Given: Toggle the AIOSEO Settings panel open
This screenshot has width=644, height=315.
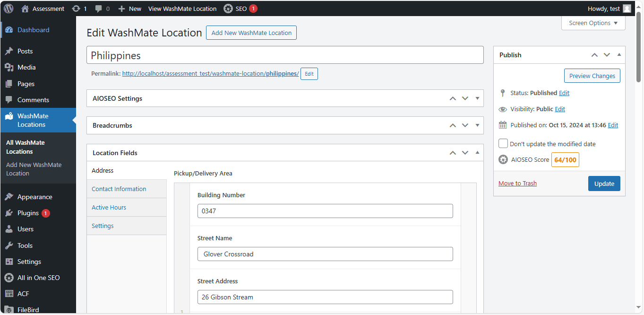Looking at the screenshot, I should [477, 98].
